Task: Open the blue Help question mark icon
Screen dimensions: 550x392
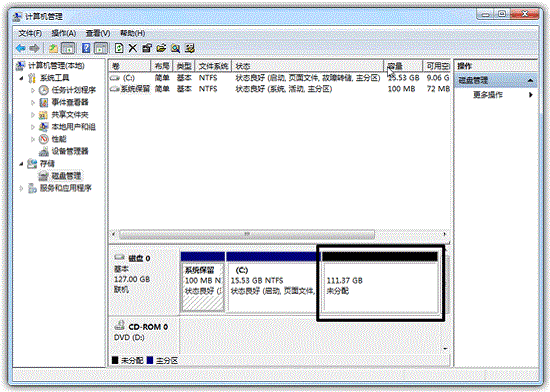Action: click(86, 48)
